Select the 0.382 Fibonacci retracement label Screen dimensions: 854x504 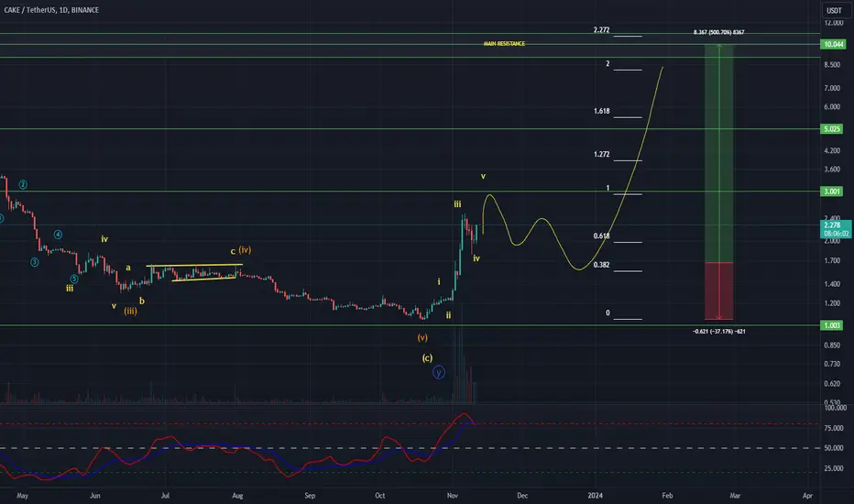601,265
